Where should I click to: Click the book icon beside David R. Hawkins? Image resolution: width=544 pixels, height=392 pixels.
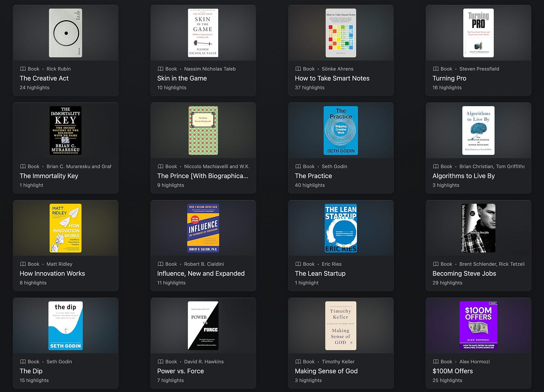click(160, 361)
